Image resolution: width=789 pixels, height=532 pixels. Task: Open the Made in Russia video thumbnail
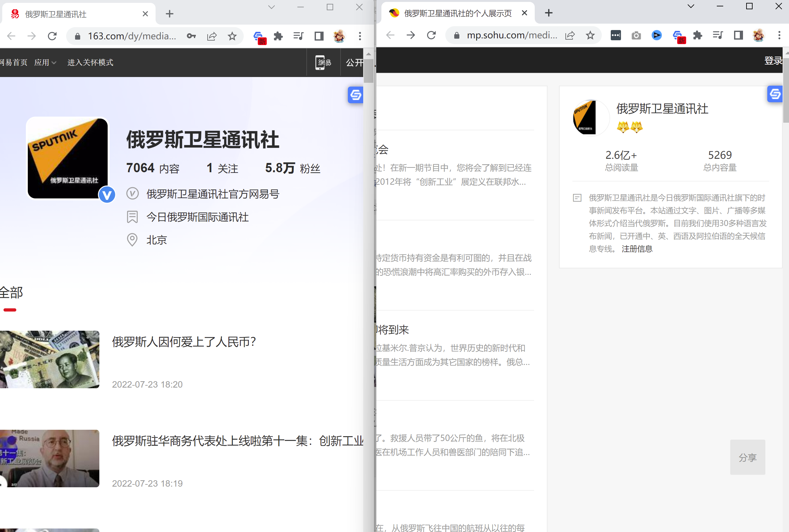[x=50, y=459]
